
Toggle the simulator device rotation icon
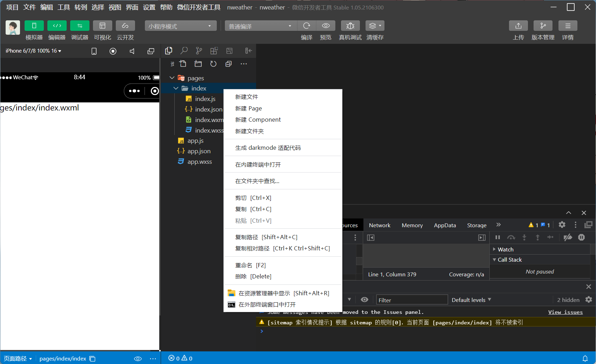pyautogui.click(x=94, y=51)
